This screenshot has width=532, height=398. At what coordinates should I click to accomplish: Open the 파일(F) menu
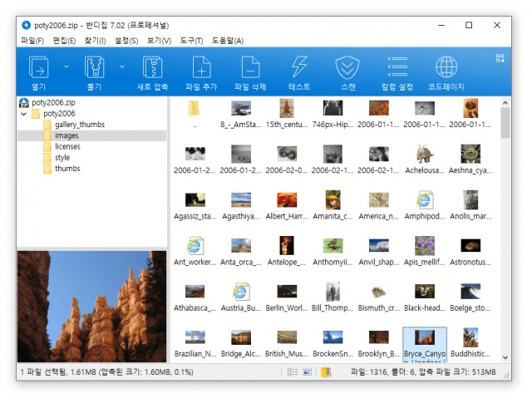tap(32, 40)
